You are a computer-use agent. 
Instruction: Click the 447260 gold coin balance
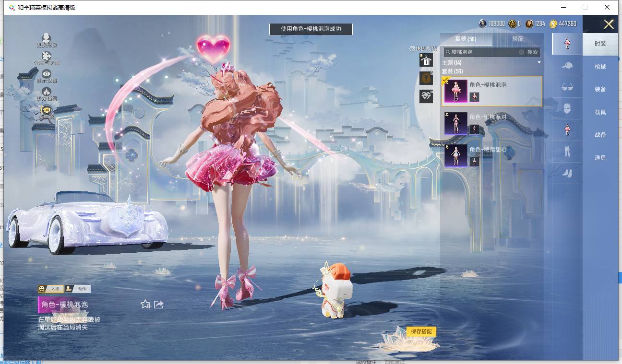coord(568,23)
